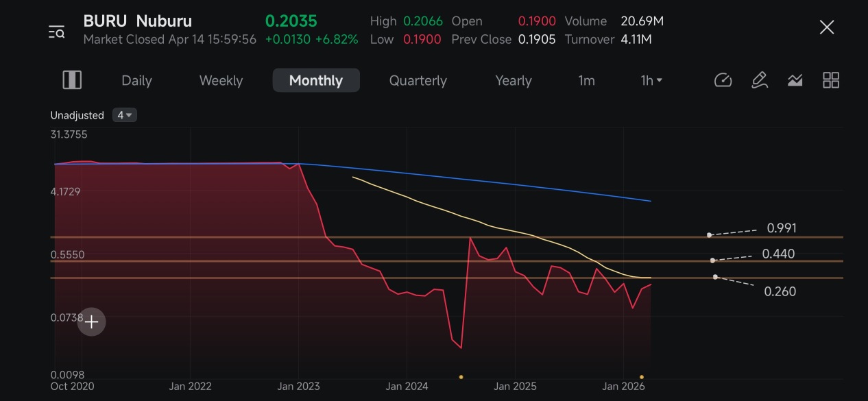Select the 1m interval tab
Image resolution: width=868 pixels, height=401 pixels.
click(x=586, y=80)
